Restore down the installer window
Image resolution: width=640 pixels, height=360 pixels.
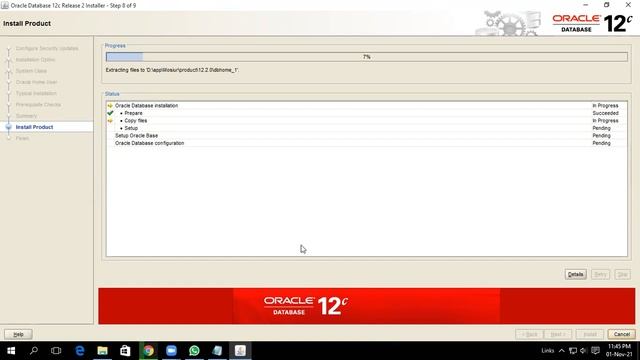click(607, 5)
